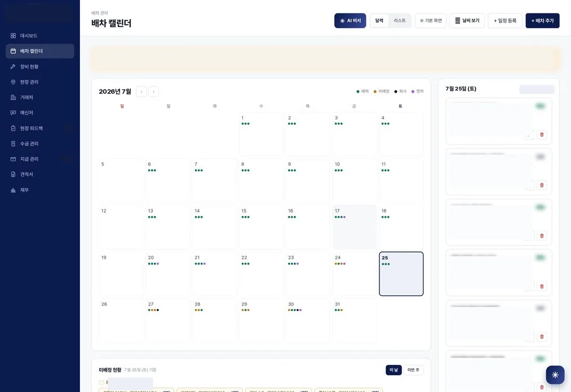Select July 31 on the calendar
The height and width of the screenshot is (392, 571).
coord(355,320)
